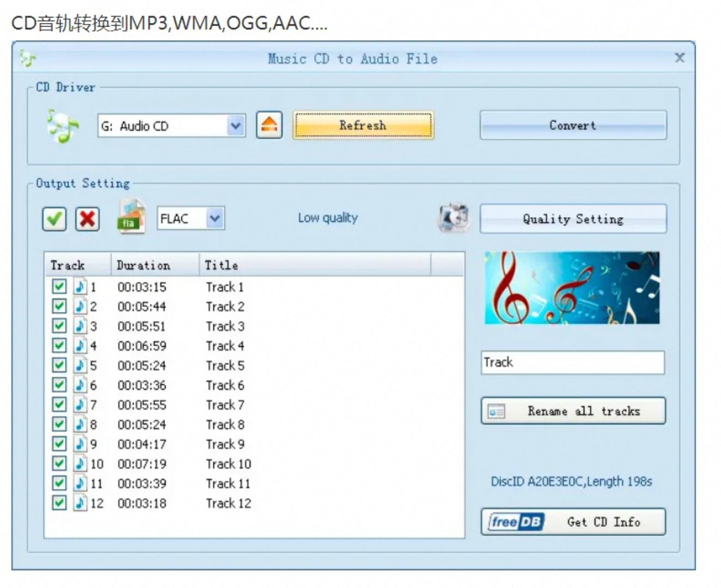
Task: Click the quality setting speaker icon
Action: click(454, 218)
